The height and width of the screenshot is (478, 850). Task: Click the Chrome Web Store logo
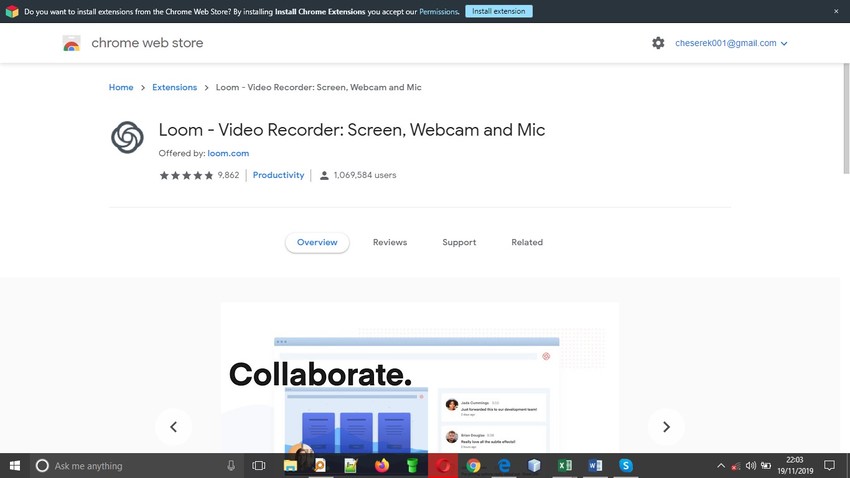pos(72,43)
